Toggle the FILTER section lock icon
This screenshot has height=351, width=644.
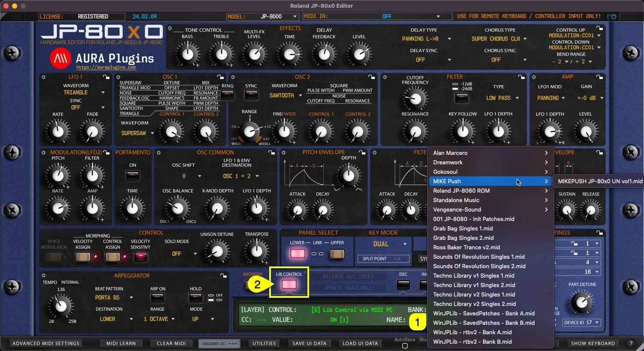(521, 77)
